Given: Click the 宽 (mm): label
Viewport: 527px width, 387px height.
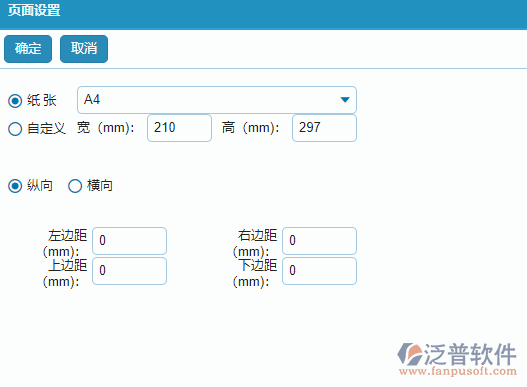Looking at the screenshot, I should 106,128.
